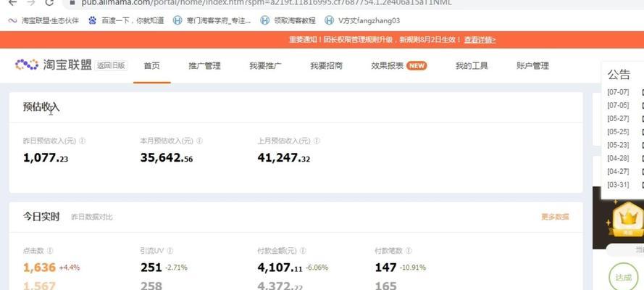Image resolution: width=644 pixels, height=290 pixels.
Task: Click the 预估收入 section heading
Action: [x=41, y=107]
